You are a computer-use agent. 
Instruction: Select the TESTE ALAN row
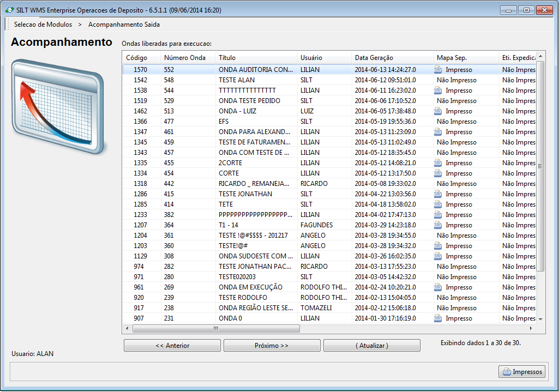[329, 80]
